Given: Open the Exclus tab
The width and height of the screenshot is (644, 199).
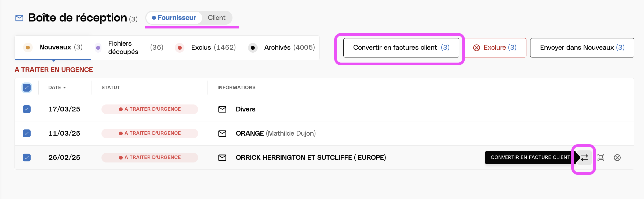Looking at the screenshot, I should click(x=205, y=48).
